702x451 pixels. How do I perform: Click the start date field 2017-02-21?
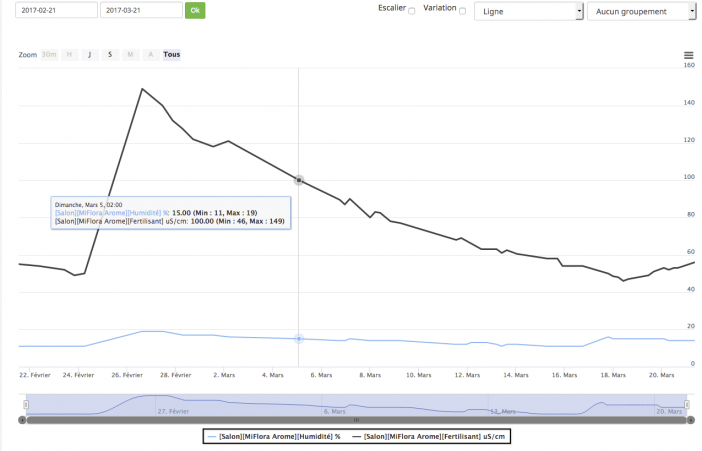point(56,10)
